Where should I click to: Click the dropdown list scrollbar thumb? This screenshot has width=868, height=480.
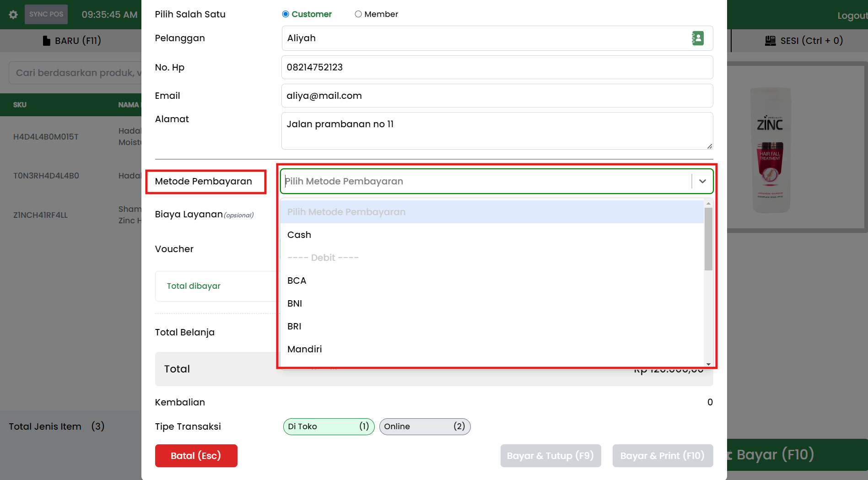pos(708,239)
